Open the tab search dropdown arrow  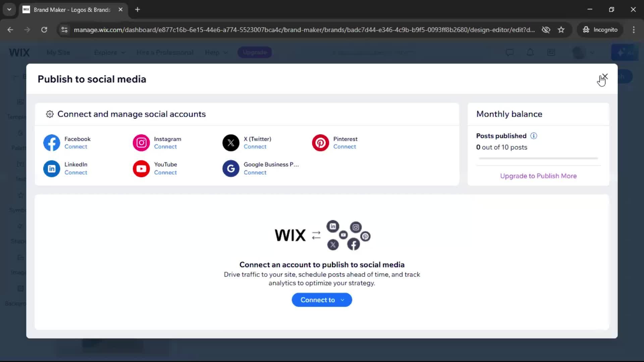pos(9,9)
